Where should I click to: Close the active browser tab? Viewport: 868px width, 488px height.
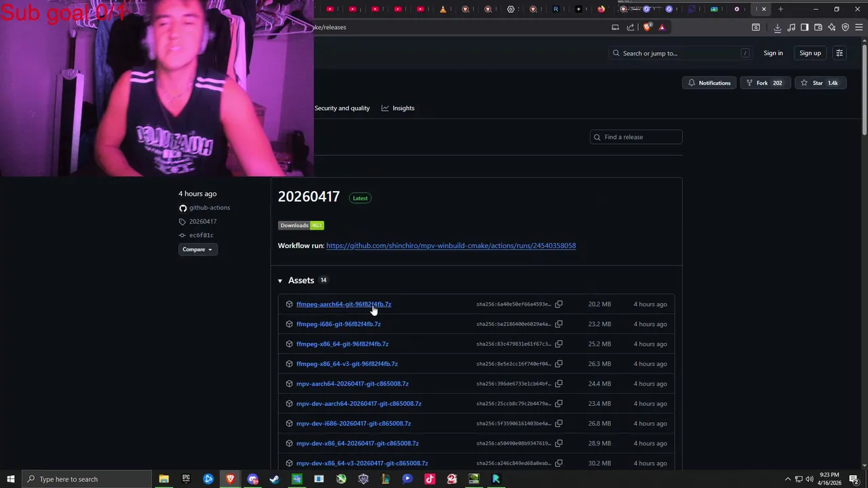coord(764,9)
